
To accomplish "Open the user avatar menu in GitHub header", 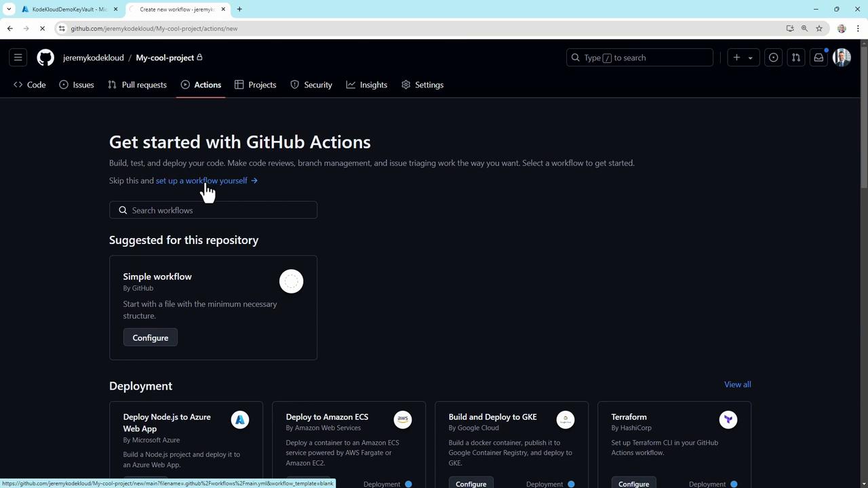I will 842,58.
